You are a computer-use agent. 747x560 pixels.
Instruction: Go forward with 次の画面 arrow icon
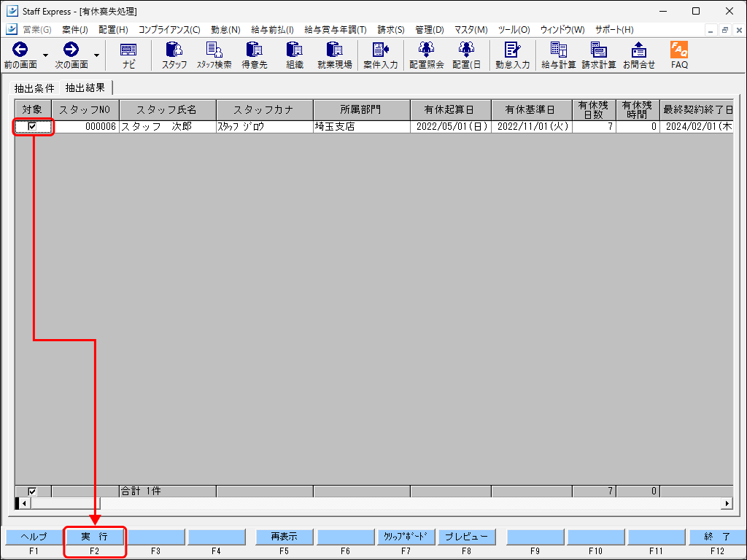point(71,50)
